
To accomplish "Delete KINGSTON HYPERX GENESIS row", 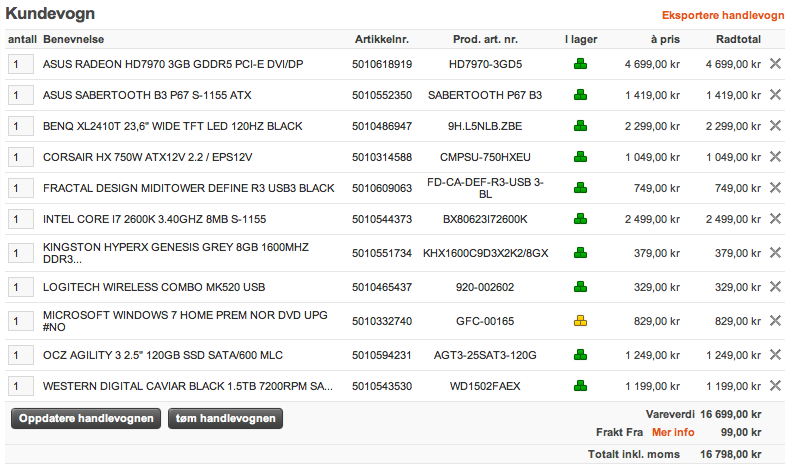I will [x=775, y=253].
